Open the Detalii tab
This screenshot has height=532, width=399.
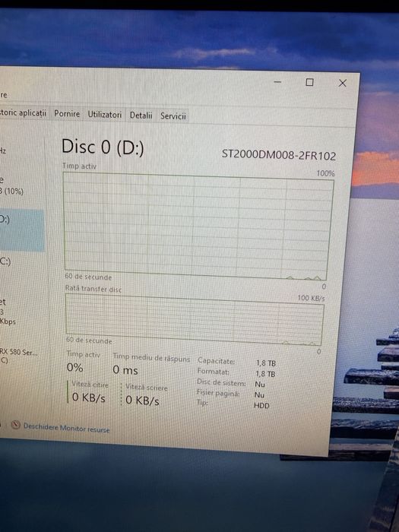click(x=141, y=116)
